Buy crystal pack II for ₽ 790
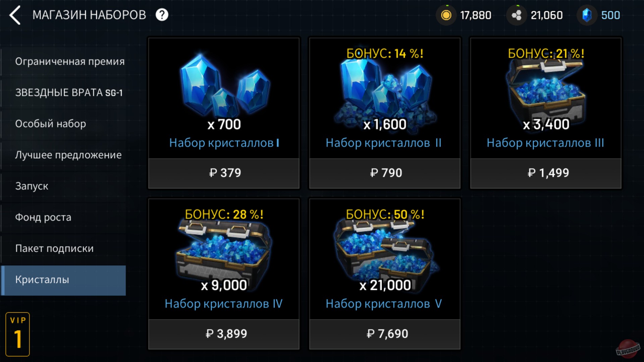The width and height of the screenshot is (644, 362). coord(385,173)
